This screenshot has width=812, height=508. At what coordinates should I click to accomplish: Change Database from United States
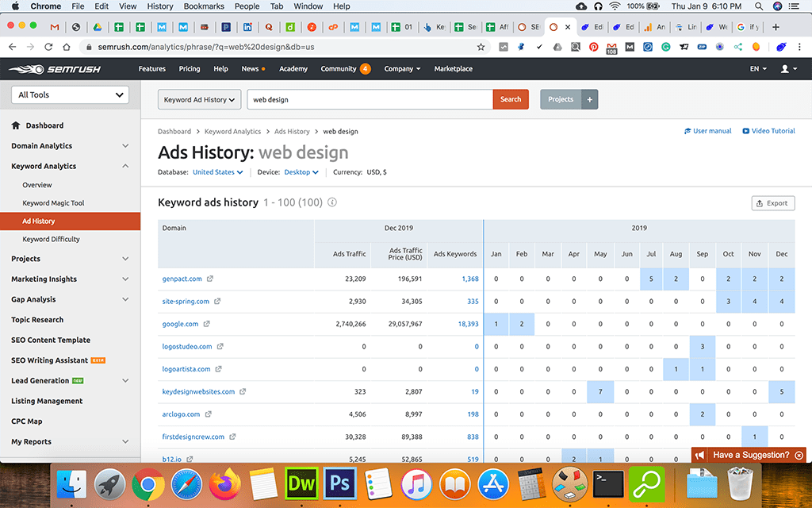click(217, 172)
